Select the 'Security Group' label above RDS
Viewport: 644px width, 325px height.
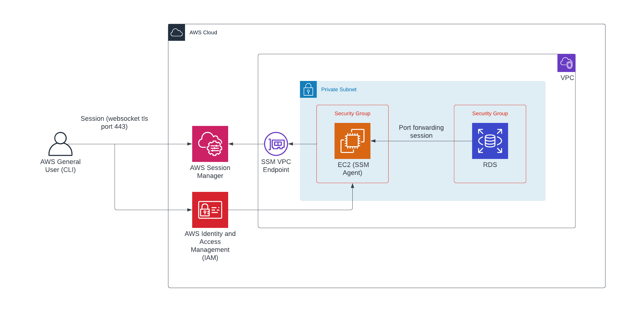coord(490,113)
